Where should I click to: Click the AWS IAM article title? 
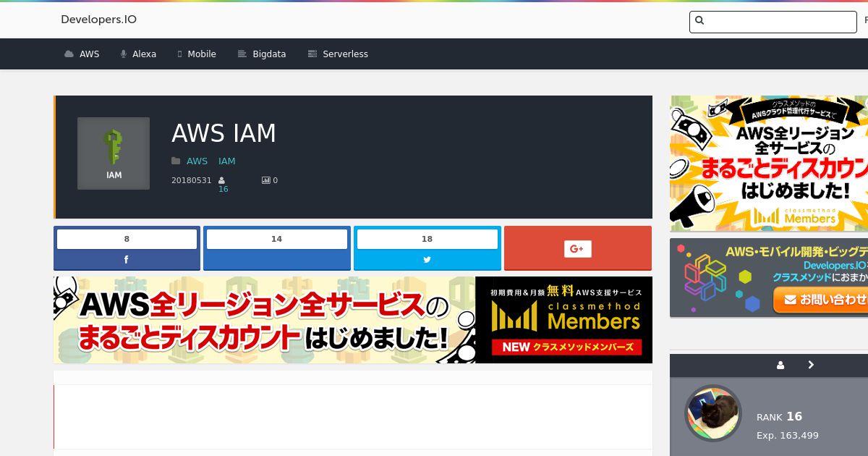(224, 133)
